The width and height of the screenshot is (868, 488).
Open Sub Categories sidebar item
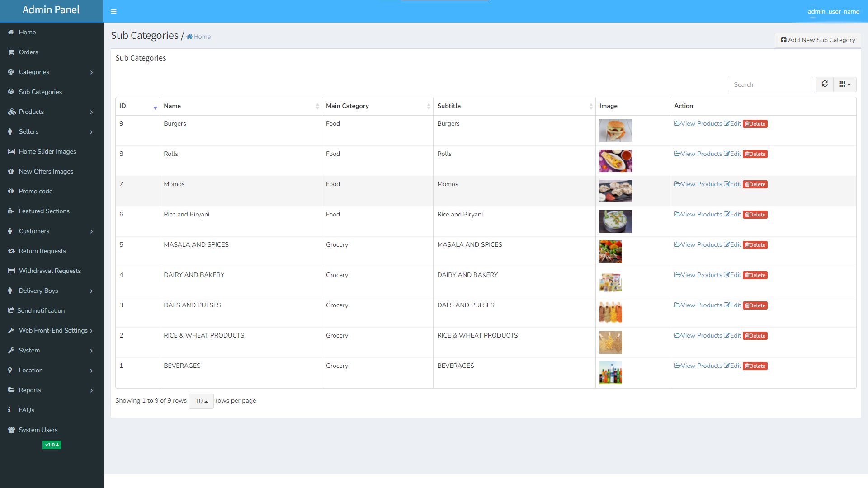(40, 92)
